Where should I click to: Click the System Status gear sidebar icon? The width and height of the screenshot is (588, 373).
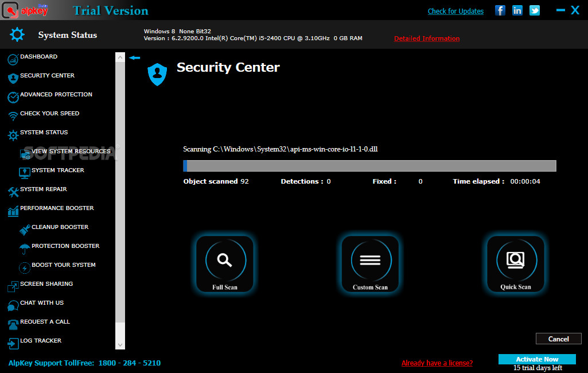tap(13, 135)
